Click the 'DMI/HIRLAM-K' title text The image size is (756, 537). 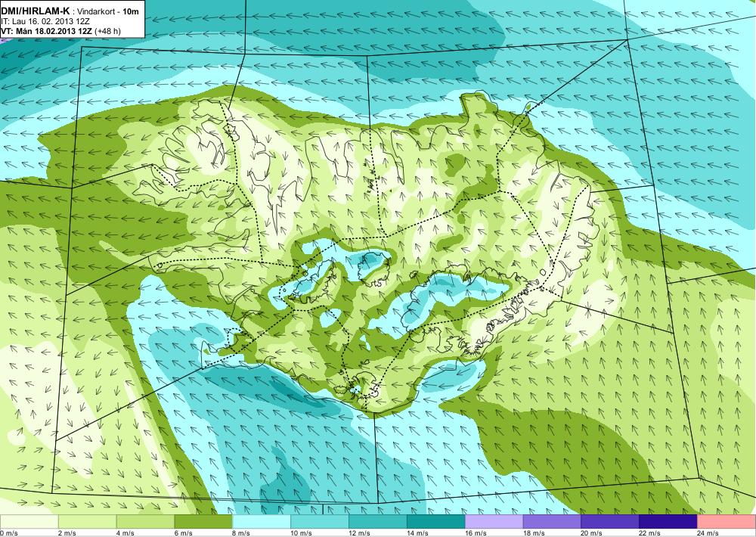[34, 11]
